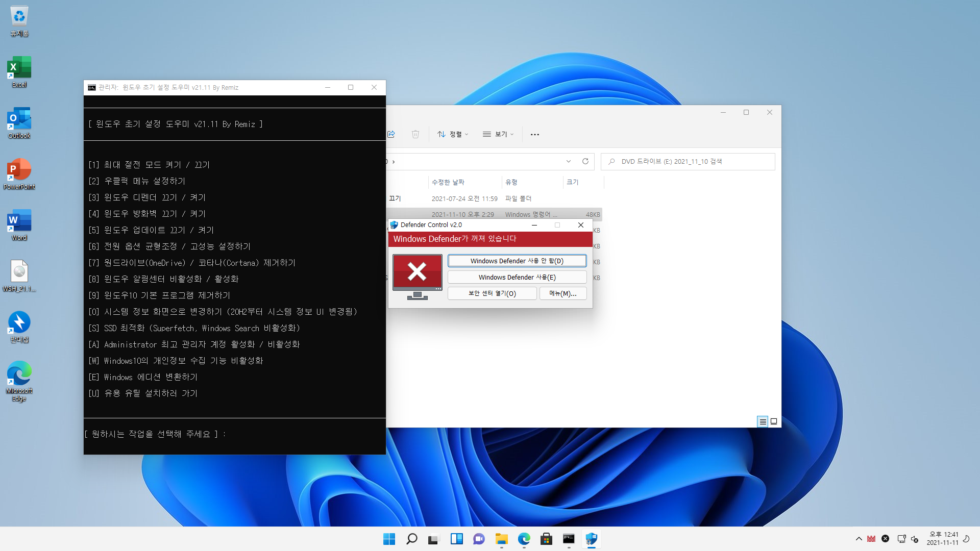Switch Explorer to details view icon
Image resolution: width=980 pixels, height=551 pixels.
[x=763, y=421]
